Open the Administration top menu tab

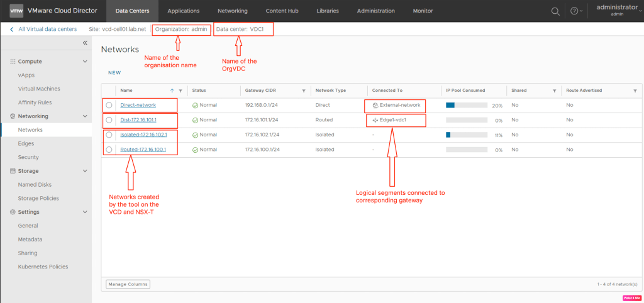(375, 11)
